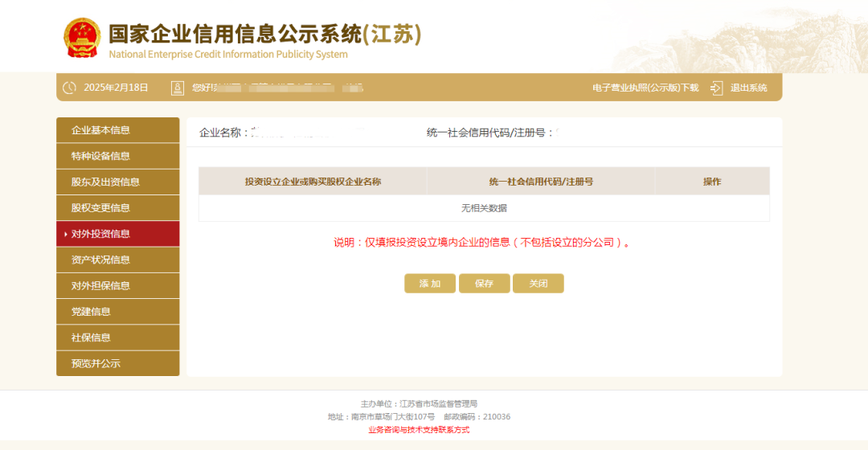Click the user profile icon

(x=177, y=88)
